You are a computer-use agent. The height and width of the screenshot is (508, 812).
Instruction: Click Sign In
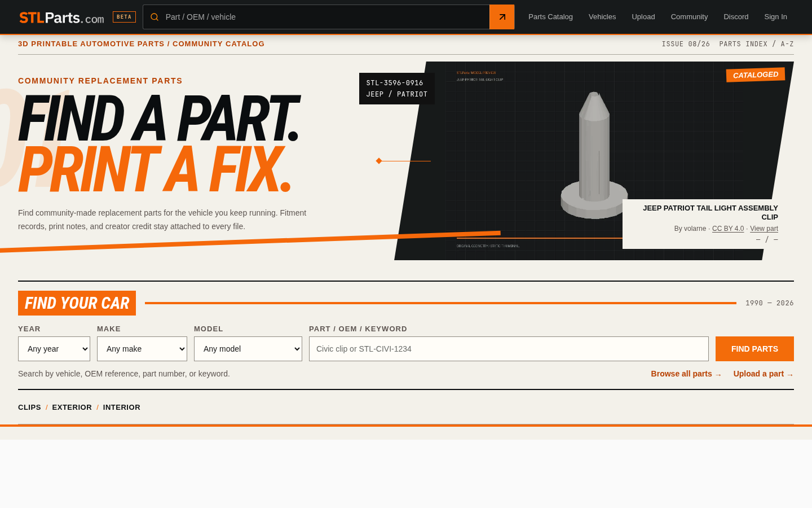click(x=775, y=17)
